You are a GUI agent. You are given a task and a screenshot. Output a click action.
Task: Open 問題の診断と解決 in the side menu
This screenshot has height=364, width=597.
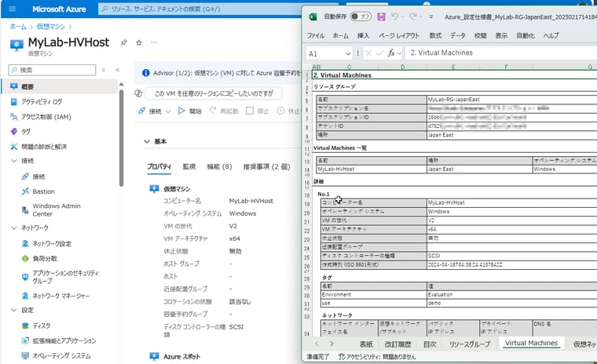pos(43,147)
